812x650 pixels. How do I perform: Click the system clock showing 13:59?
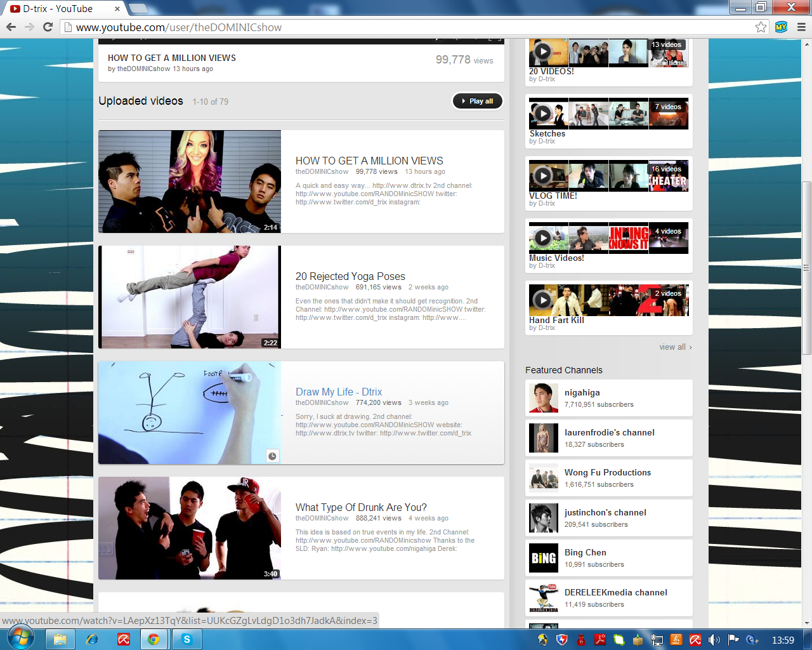783,640
